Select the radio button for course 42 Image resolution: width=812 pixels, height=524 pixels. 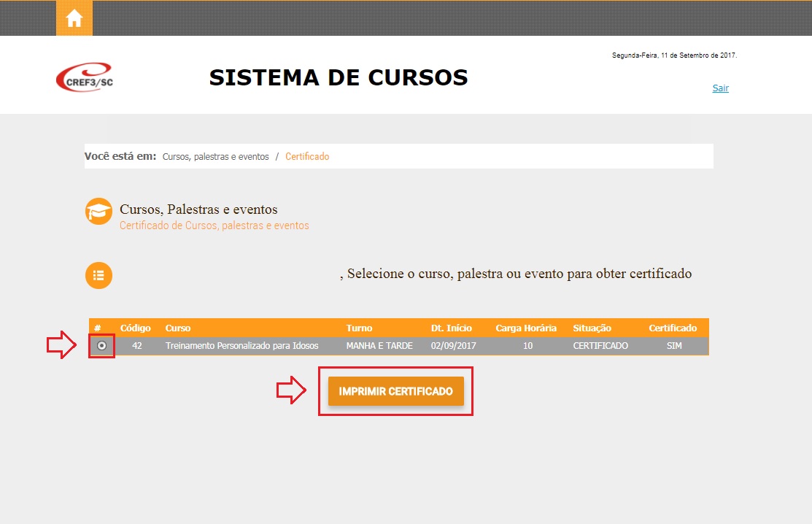point(102,346)
